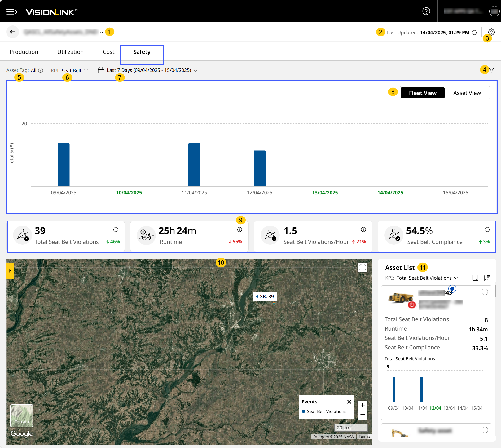Expand the map to fullscreen

[x=362, y=267]
